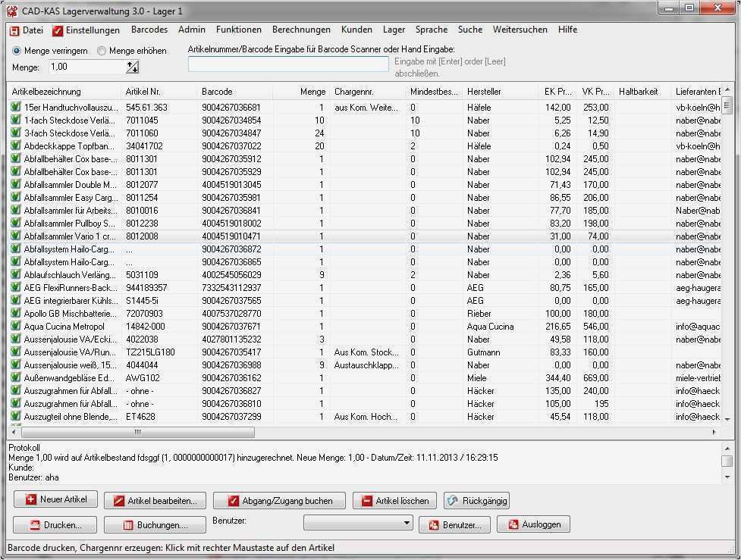
Task: Select the Aussenjalousie weiß row name
Action: pos(70,365)
